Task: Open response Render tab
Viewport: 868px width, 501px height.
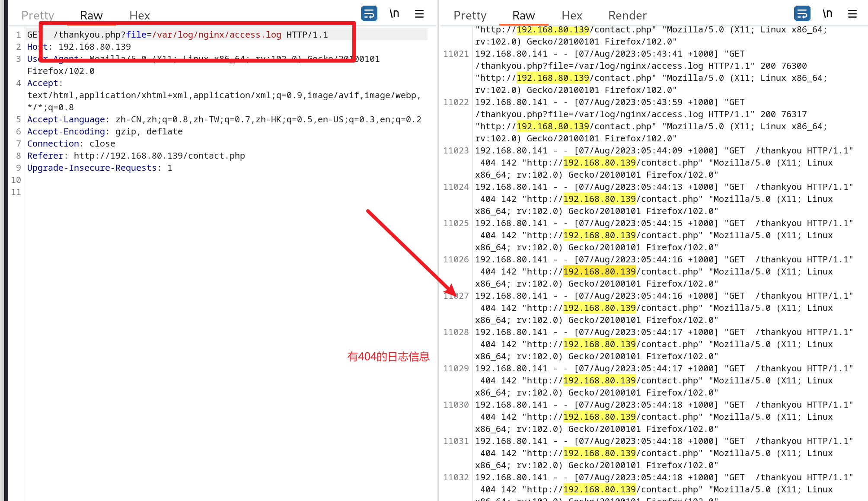Action: pos(627,16)
